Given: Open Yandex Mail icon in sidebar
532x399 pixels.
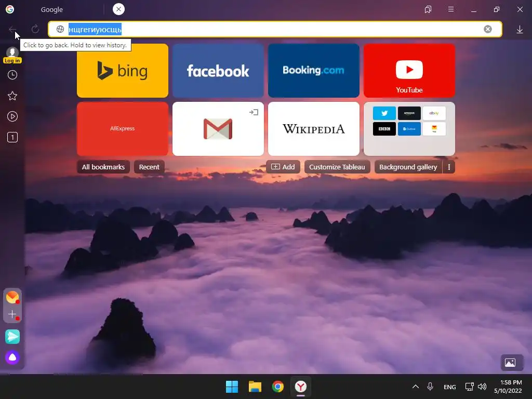Looking at the screenshot, I should point(12,297).
